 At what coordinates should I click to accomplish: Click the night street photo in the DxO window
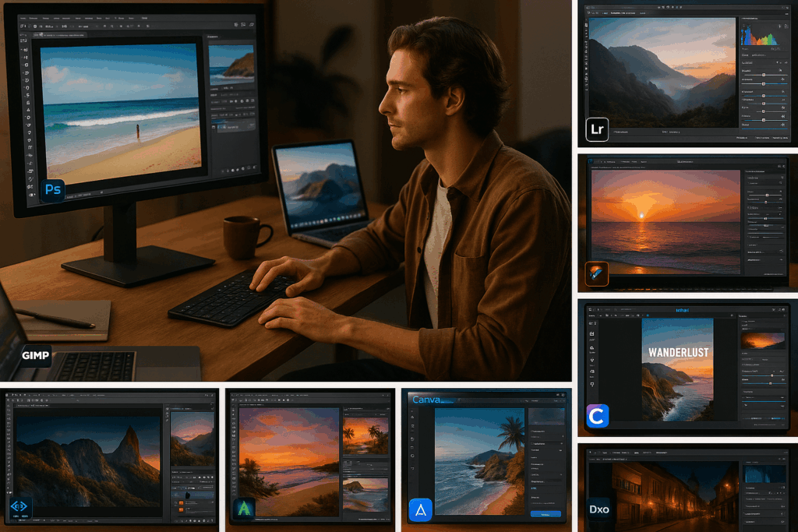663,496
